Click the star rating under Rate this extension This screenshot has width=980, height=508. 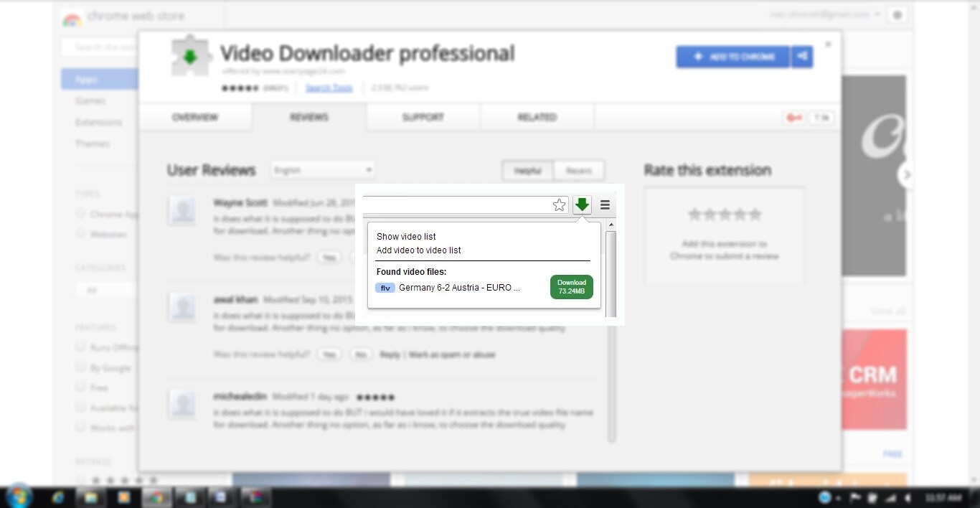point(725,215)
